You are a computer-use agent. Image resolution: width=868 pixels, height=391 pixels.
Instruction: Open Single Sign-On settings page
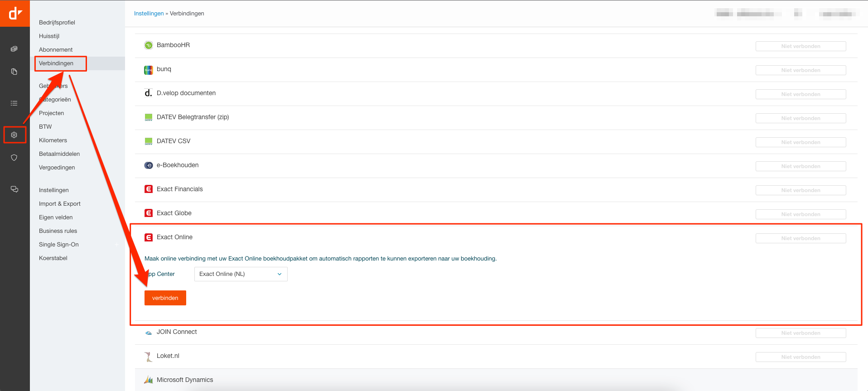59,244
